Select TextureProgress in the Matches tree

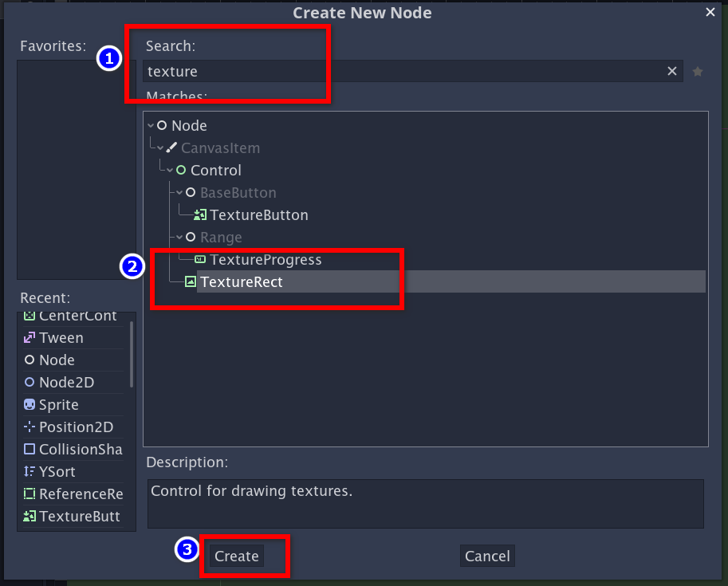pyautogui.click(x=266, y=260)
